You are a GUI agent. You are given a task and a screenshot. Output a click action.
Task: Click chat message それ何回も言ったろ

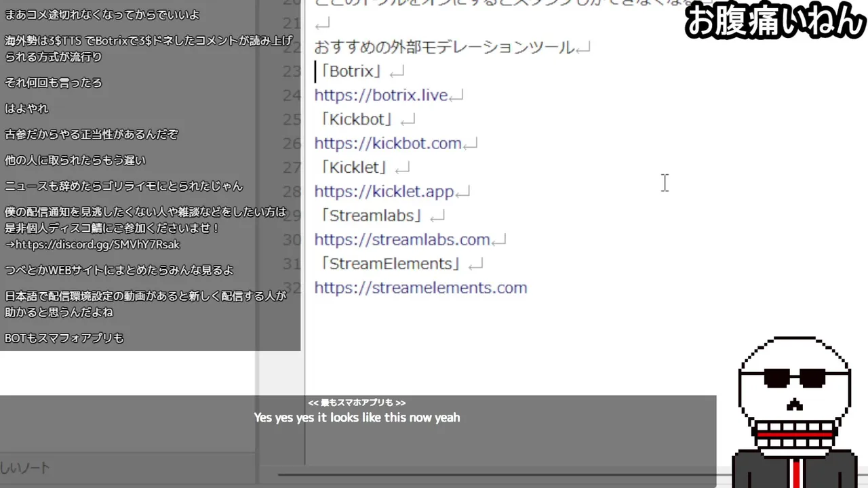[54, 83]
